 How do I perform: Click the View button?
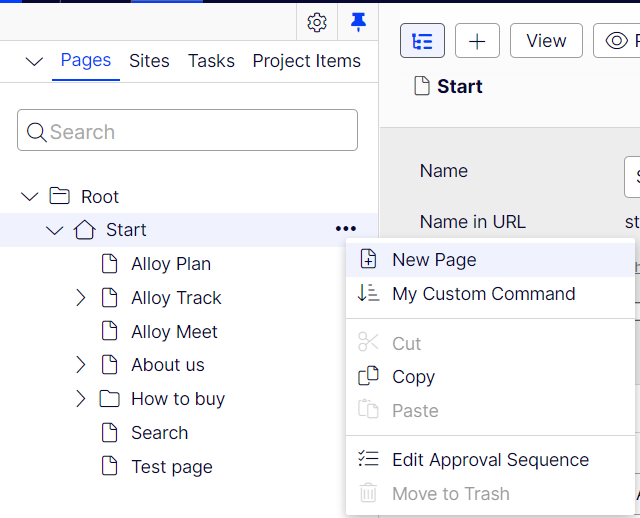pos(546,41)
